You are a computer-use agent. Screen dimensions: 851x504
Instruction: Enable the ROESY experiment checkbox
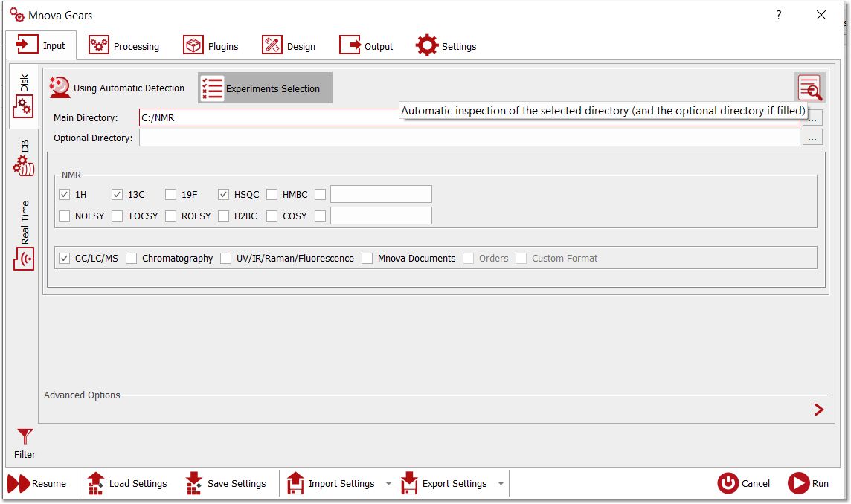tap(171, 216)
